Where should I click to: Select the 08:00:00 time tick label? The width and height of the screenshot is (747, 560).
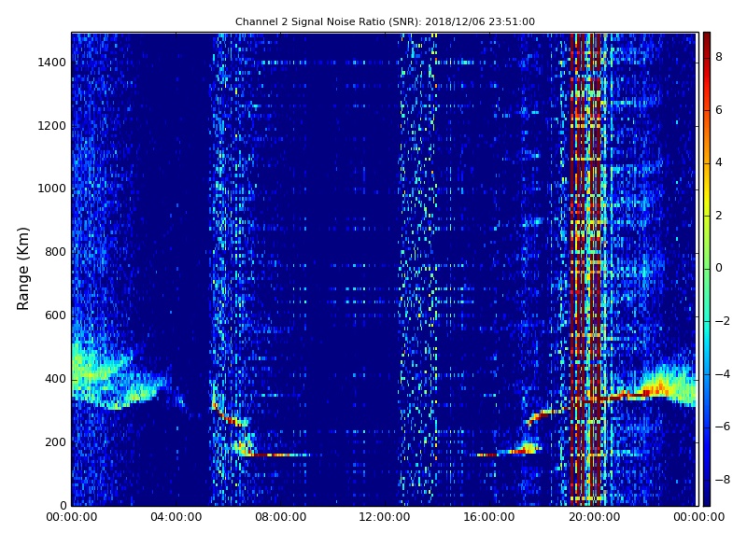pyautogui.click(x=281, y=518)
